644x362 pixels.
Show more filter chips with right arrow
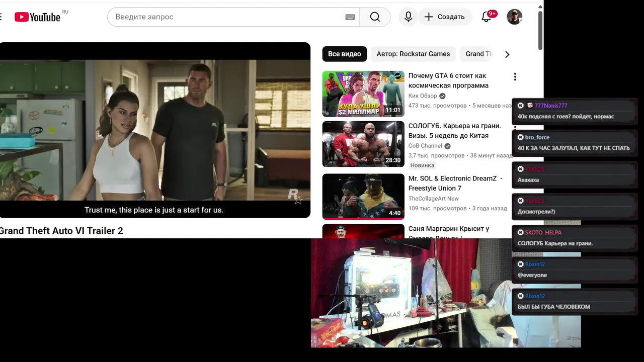click(507, 54)
